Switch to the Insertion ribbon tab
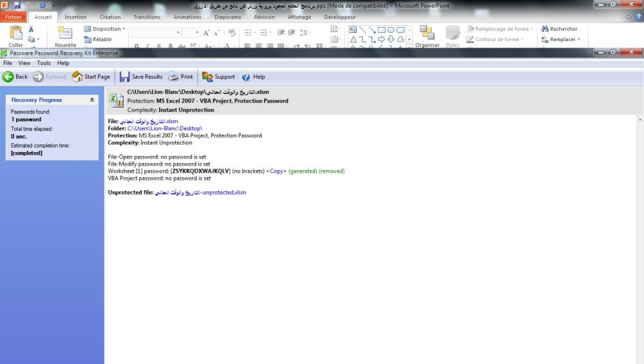Screen dimensions: 644x364 (x=75, y=17)
